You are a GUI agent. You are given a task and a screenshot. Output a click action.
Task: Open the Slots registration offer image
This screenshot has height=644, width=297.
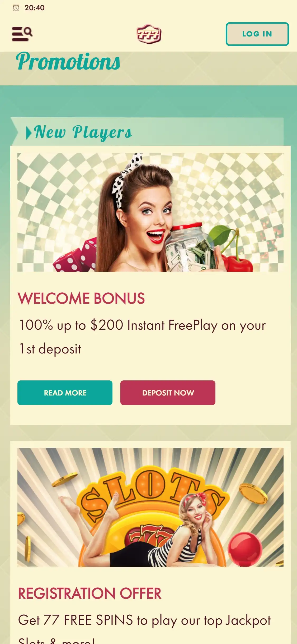tap(150, 507)
